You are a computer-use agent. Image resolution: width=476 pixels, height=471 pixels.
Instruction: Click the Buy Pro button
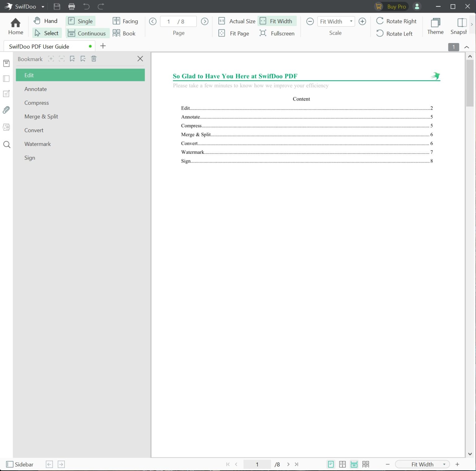pos(391,7)
